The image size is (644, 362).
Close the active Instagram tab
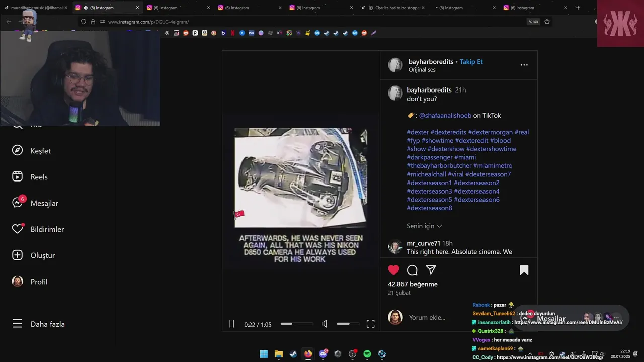tap(137, 8)
